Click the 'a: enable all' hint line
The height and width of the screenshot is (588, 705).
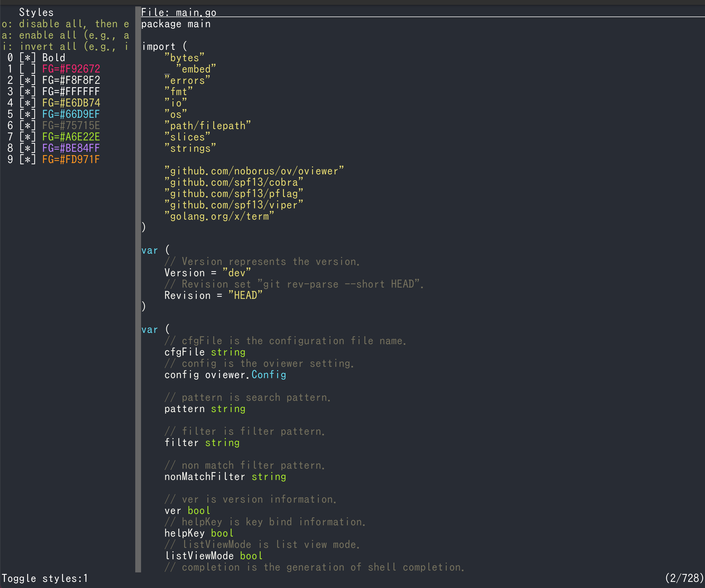click(x=65, y=35)
